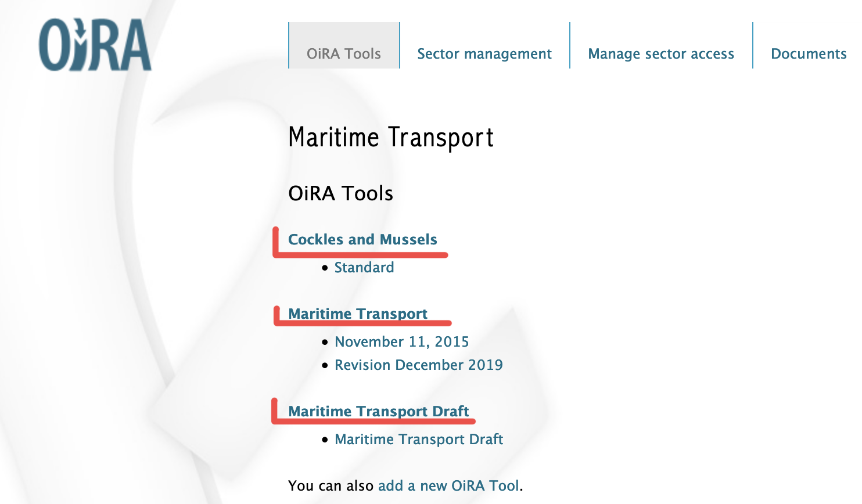Click the bullet before Revision December 2019
The height and width of the screenshot is (504, 862).
[325, 366]
